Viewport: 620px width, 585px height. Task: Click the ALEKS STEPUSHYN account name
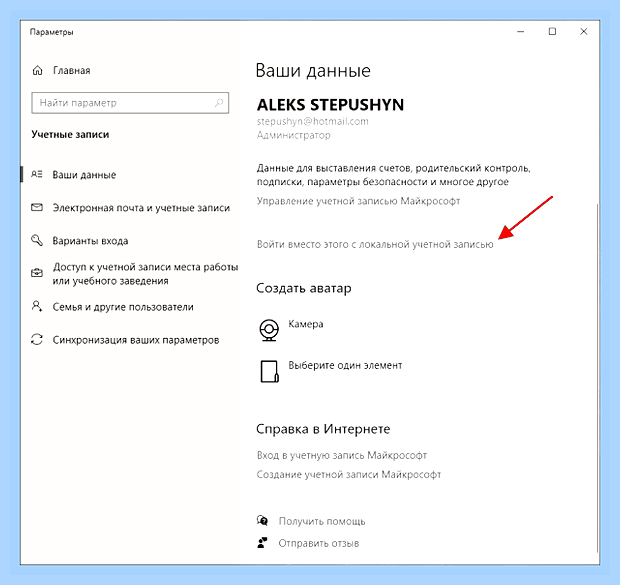coord(331,105)
